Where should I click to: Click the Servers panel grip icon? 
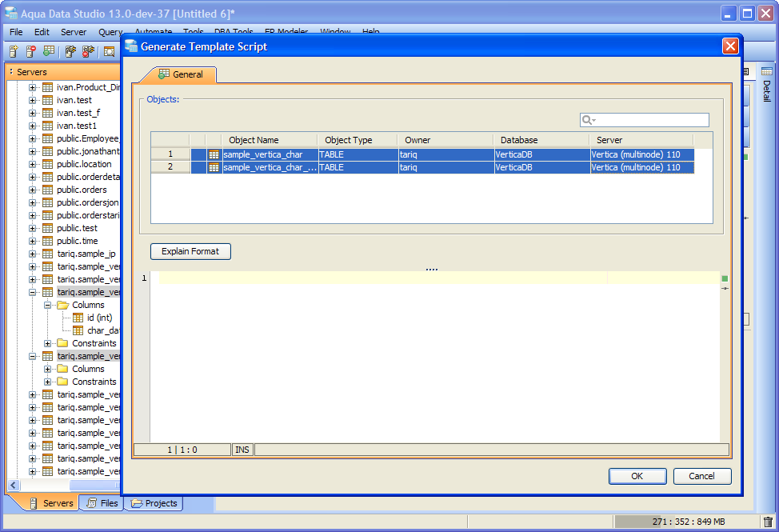coord(11,72)
